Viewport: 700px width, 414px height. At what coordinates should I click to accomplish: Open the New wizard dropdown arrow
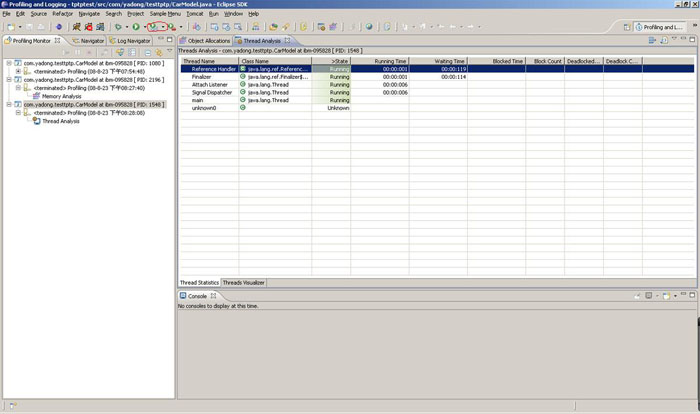coord(20,27)
